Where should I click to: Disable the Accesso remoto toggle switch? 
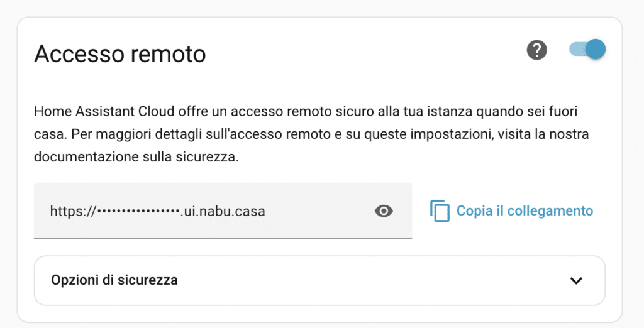(x=587, y=50)
